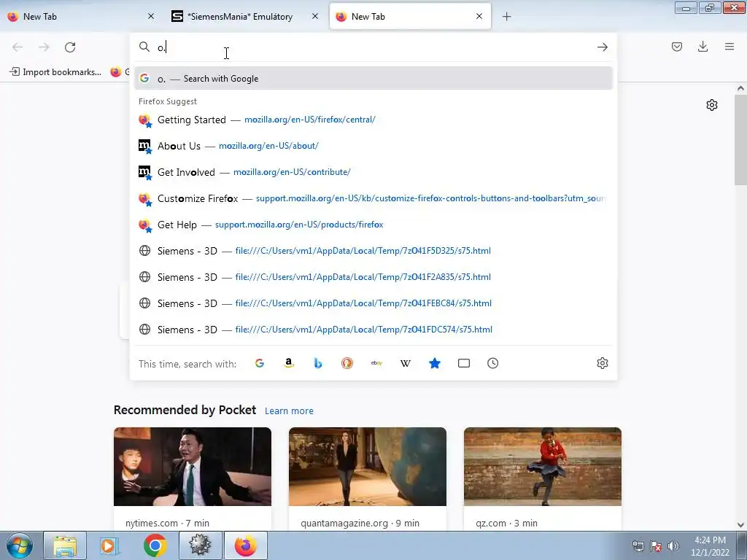
Task: Search this time with Bing icon
Action: (x=318, y=363)
